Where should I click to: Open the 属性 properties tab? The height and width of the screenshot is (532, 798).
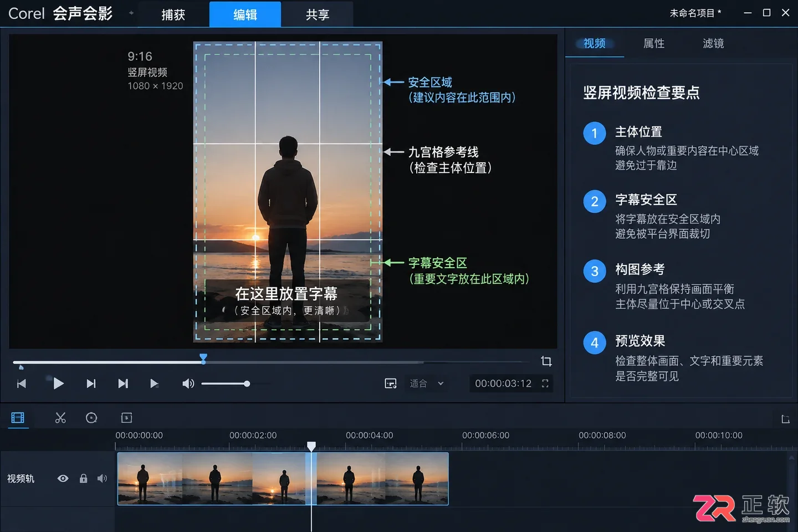[x=654, y=43]
